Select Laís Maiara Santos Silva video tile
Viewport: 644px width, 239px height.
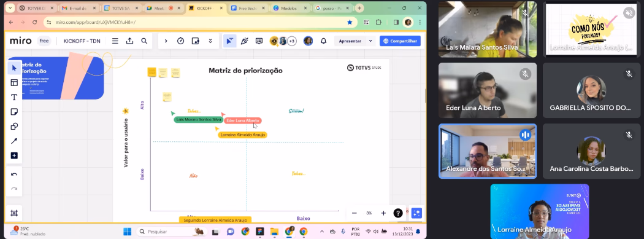(x=488, y=29)
